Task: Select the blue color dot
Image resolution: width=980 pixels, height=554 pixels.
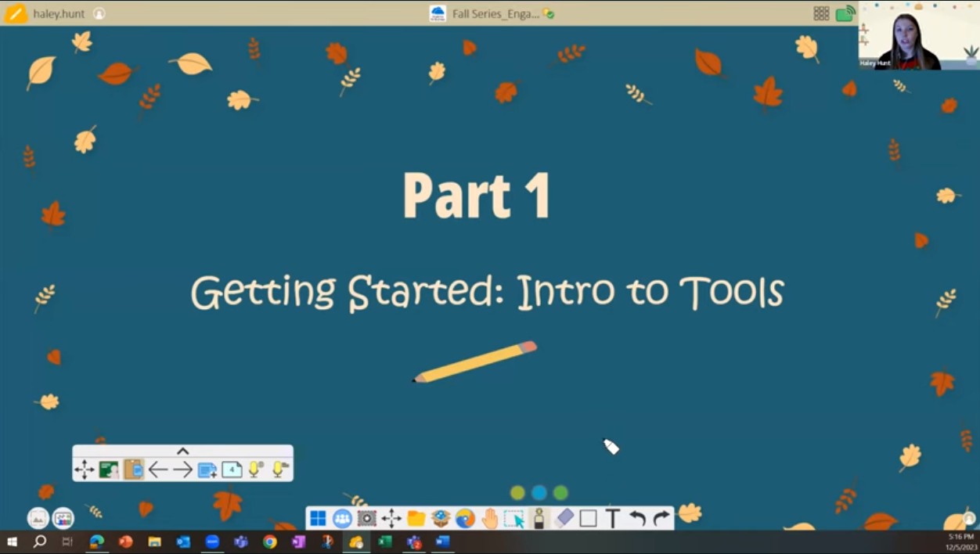Action: coord(539,493)
